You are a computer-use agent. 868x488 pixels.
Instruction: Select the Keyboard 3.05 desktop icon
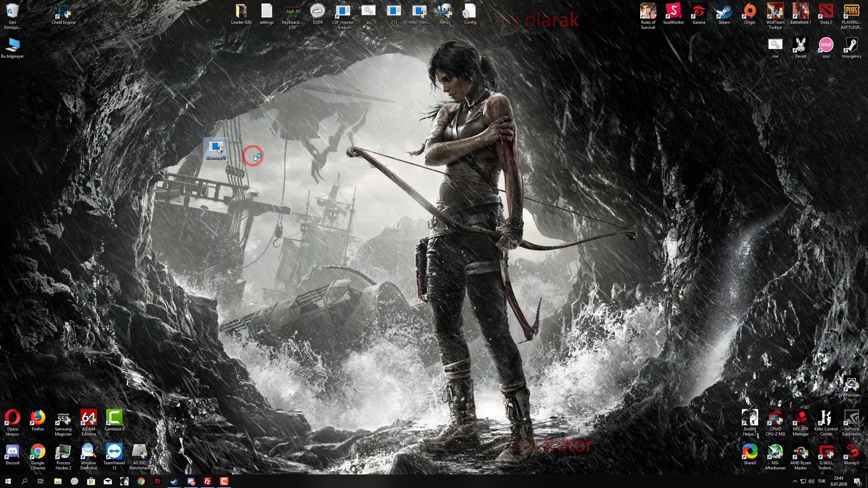(292, 17)
